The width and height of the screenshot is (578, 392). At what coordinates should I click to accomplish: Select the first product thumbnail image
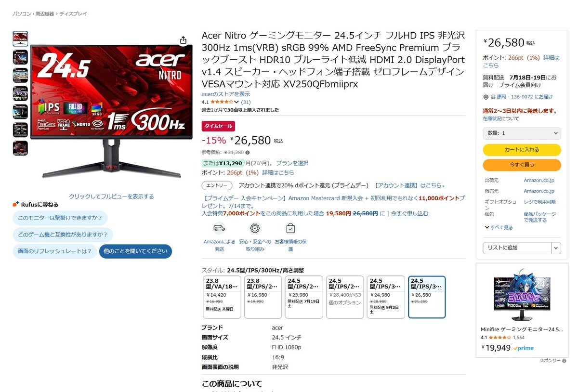[20, 39]
